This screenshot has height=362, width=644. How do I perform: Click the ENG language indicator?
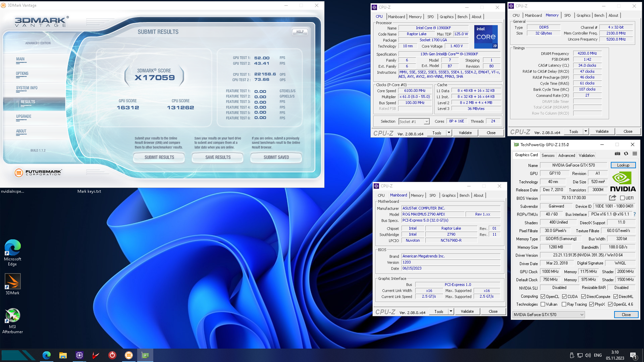pos(598,355)
